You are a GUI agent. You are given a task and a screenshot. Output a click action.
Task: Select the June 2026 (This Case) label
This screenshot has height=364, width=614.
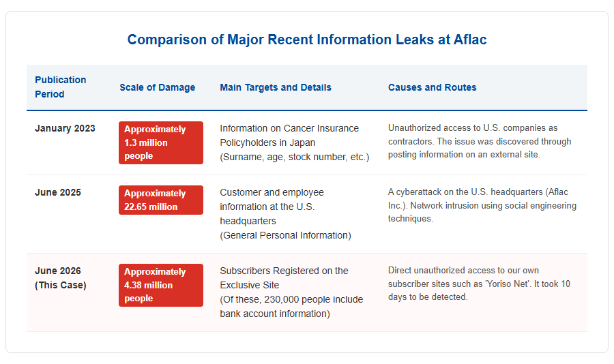pos(60,278)
